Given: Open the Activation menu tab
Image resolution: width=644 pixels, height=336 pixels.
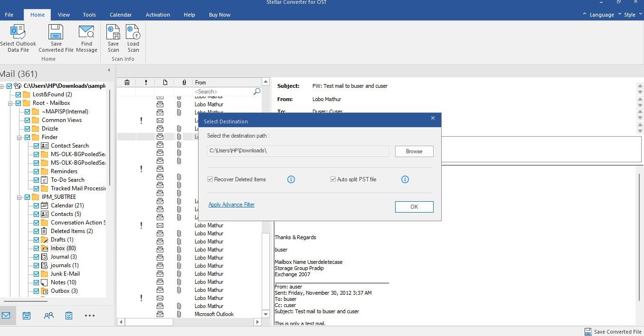Looking at the screenshot, I should coord(158,15).
